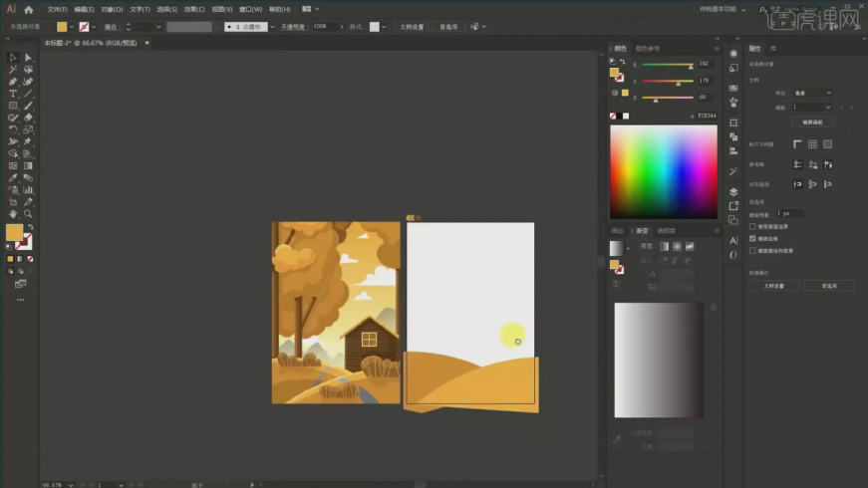Select the Rectangle tool
868x488 pixels.
pos(13,106)
